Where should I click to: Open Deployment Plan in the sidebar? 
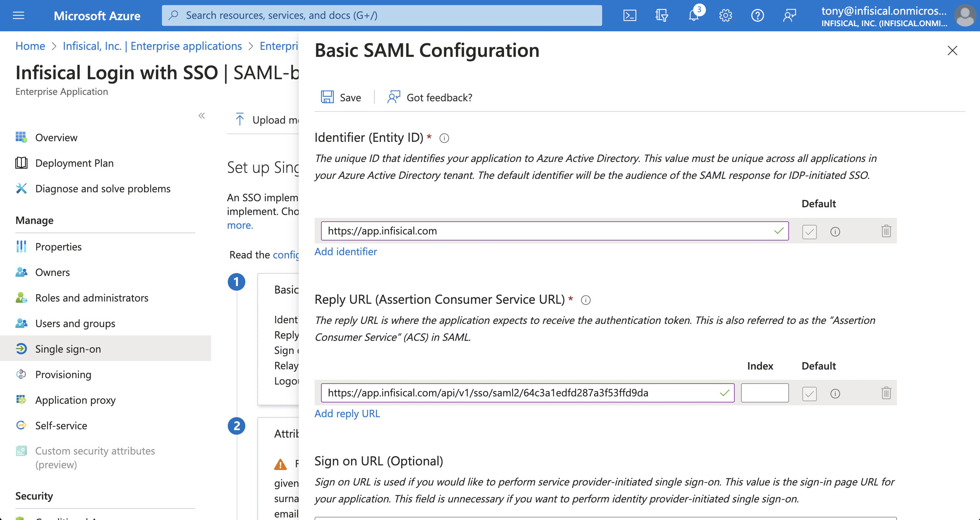[74, 163]
